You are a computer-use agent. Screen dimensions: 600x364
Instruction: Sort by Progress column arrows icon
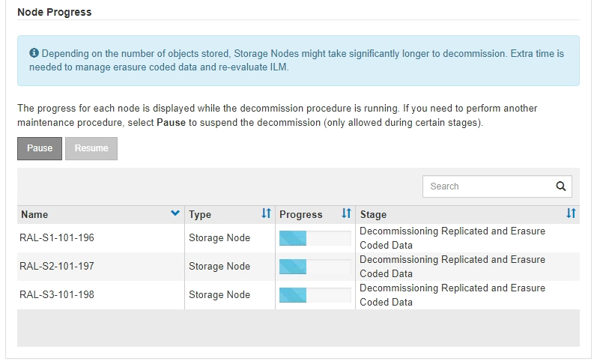(346, 214)
